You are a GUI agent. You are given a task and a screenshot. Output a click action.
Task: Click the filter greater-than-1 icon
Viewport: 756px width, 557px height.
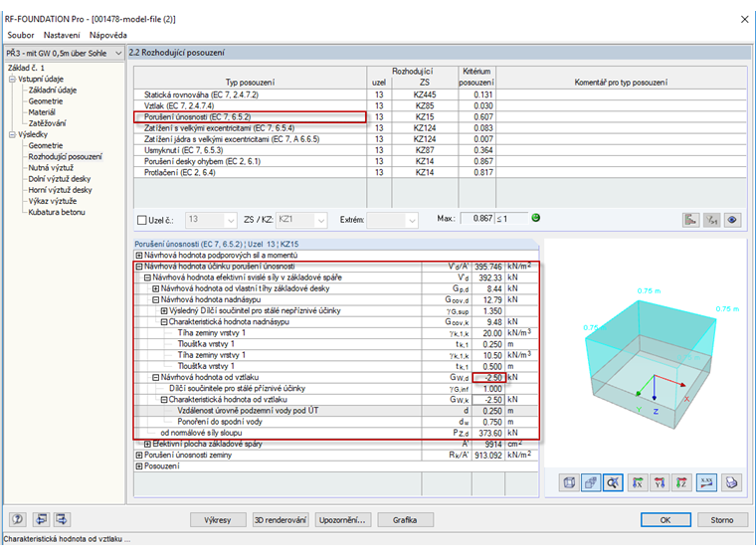[x=711, y=220]
